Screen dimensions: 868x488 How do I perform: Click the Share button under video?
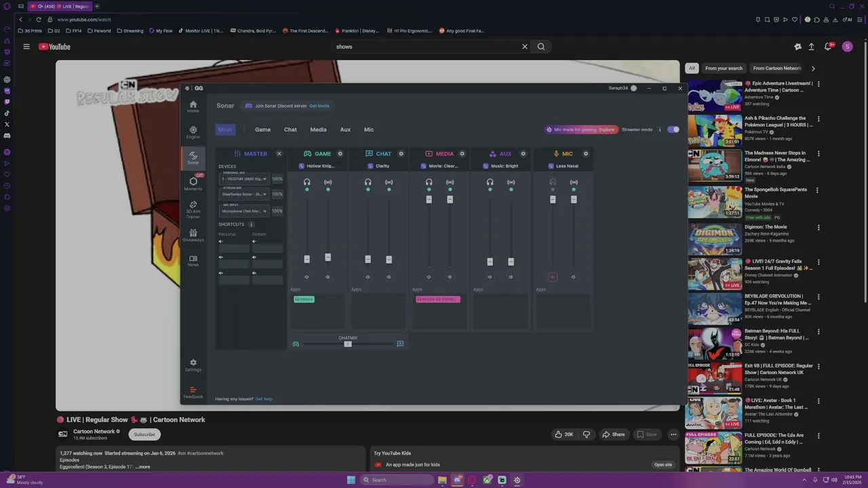(614, 434)
